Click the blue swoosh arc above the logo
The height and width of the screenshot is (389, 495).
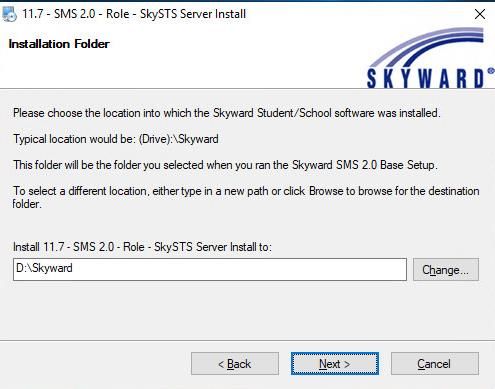pos(427,46)
